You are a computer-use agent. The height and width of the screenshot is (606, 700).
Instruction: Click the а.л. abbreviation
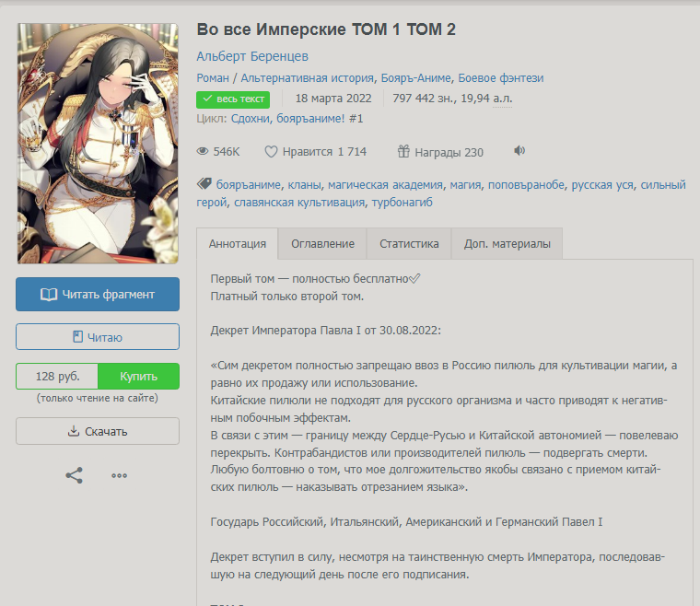502,99
